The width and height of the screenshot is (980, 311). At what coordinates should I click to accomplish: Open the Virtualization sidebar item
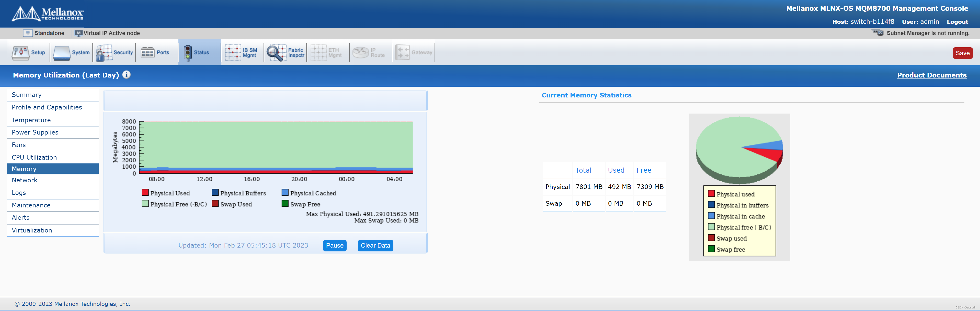tap(32, 230)
